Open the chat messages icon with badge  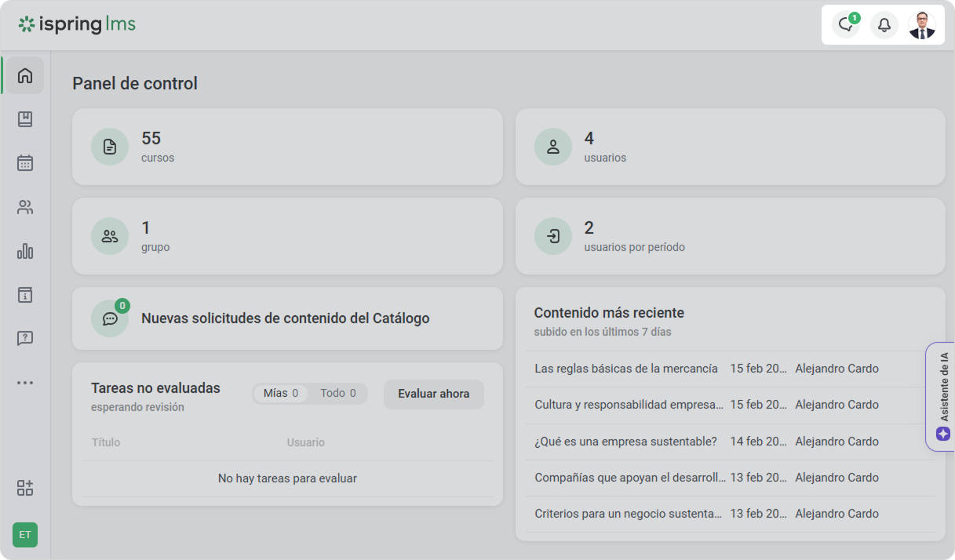coord(845,25)
